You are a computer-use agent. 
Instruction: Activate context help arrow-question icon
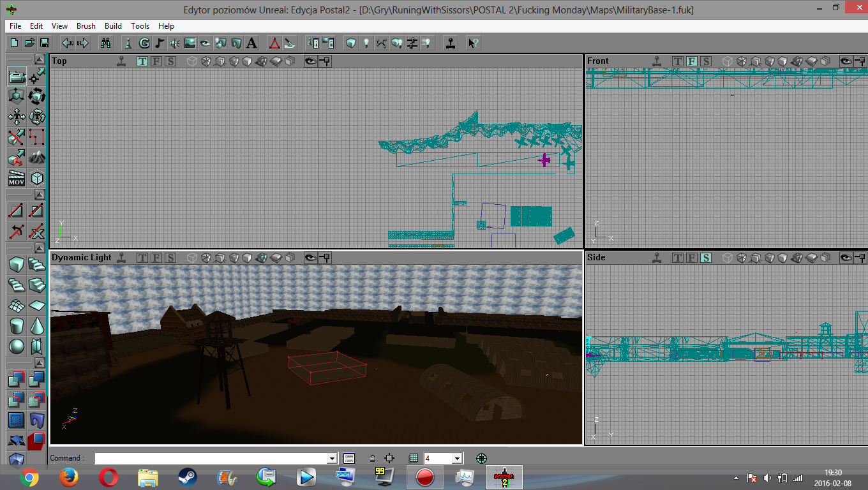[473, 43]
